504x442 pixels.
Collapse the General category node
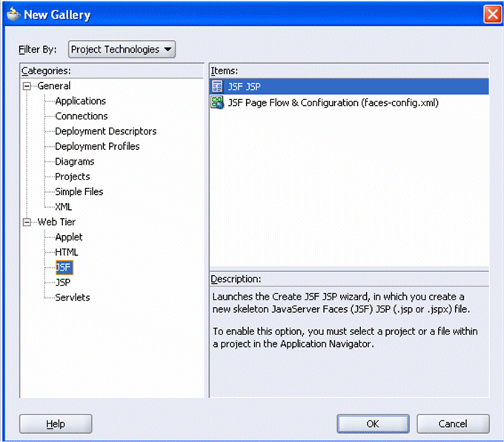coord(27,86)
